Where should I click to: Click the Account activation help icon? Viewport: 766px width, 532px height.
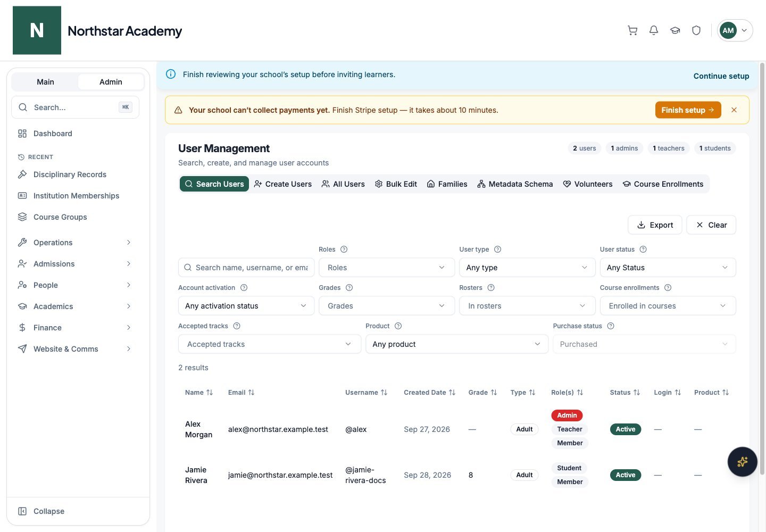(244, 288)
